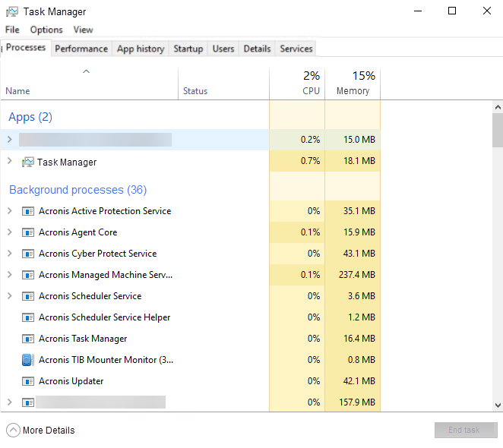Expand the first app under Apps
The image size is (503, 448).
10,140
